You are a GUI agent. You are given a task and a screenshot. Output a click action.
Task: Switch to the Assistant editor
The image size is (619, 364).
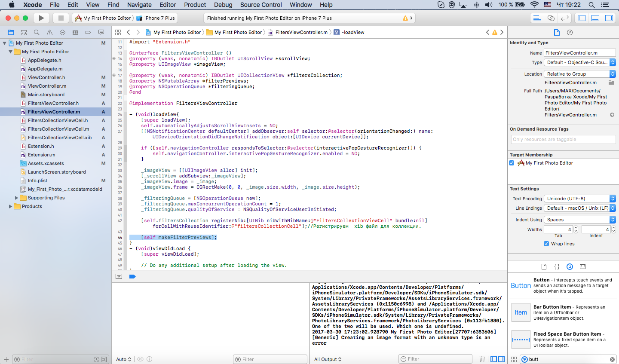(x=551, y=18)
